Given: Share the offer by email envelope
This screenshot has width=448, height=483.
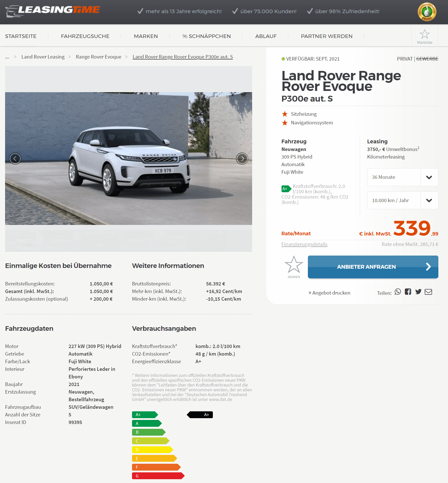Looking at the screenshot, I should pyautogui.click(x=428, y=292).
